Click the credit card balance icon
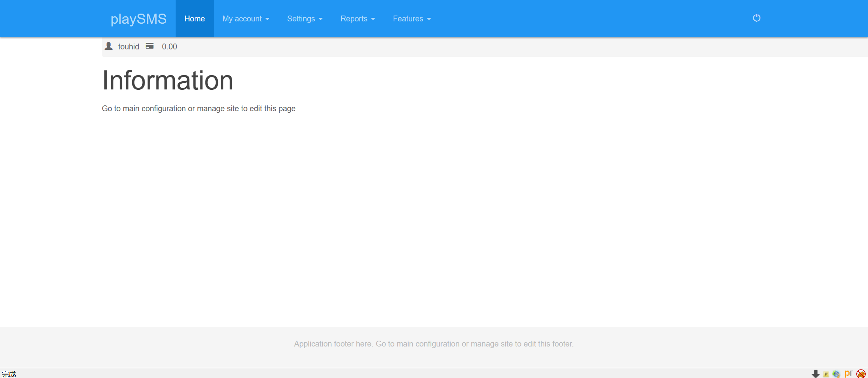This screenshot has height=378, width=868. coord(150,46)
